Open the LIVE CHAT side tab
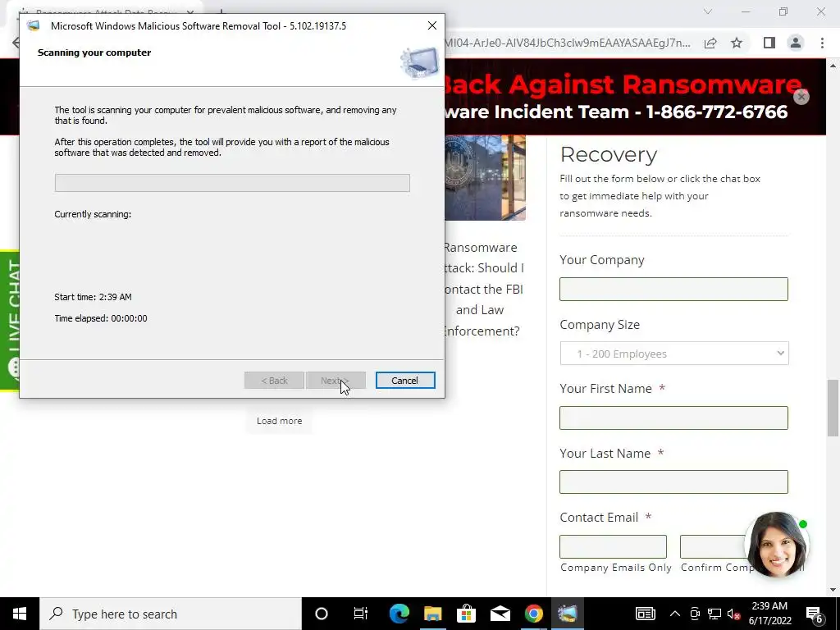 [11, 322]
